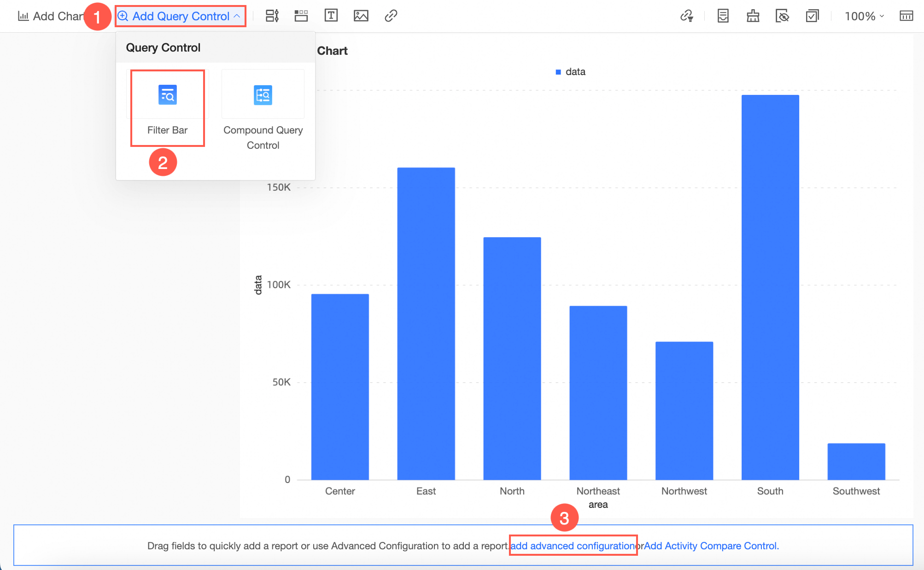Click the hyperlink chain icon
Viewport: 924px width, 570px height.
click(391, 16)
